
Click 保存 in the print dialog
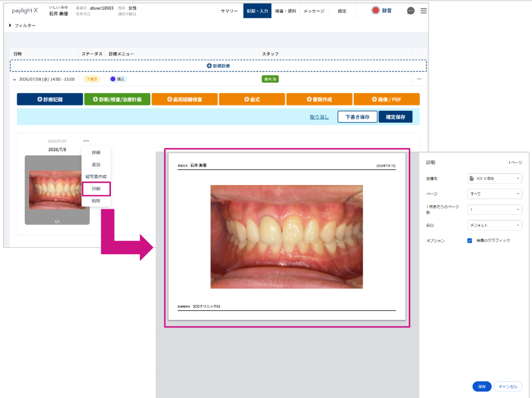click(x=482, y=387)
